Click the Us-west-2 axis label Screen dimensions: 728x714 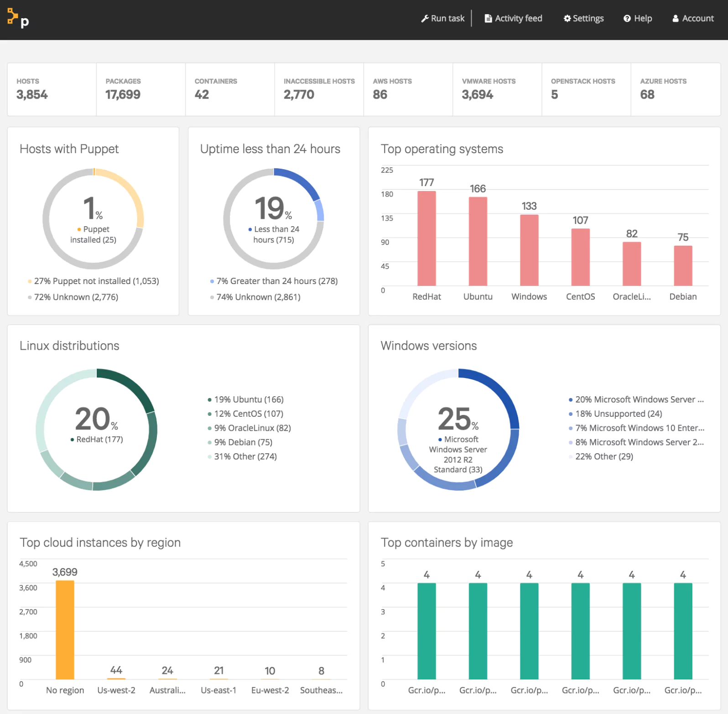tap(116, 690)
